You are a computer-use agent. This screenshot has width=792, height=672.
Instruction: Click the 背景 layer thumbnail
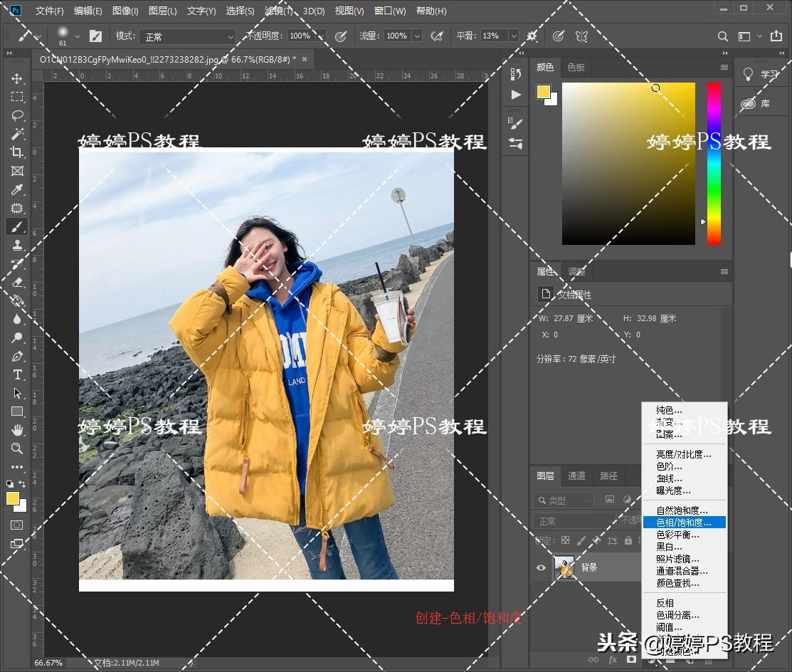click(x=564, y=567)
